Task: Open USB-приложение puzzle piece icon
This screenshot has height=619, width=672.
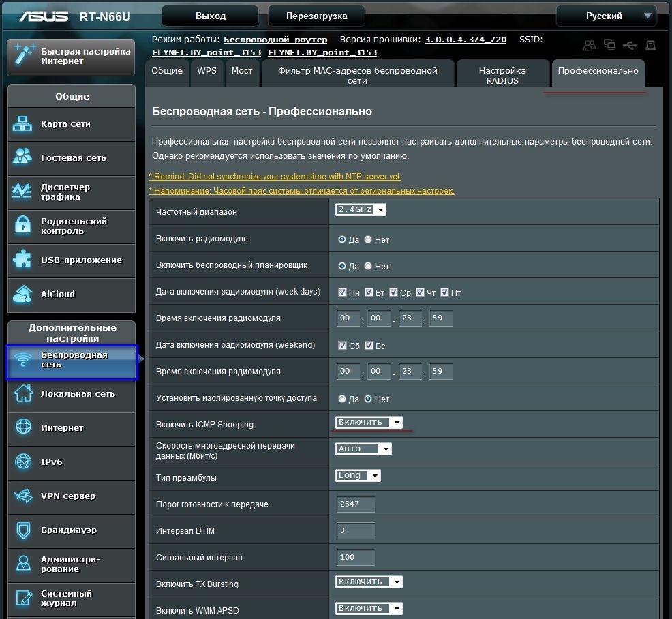Action: 22,259
